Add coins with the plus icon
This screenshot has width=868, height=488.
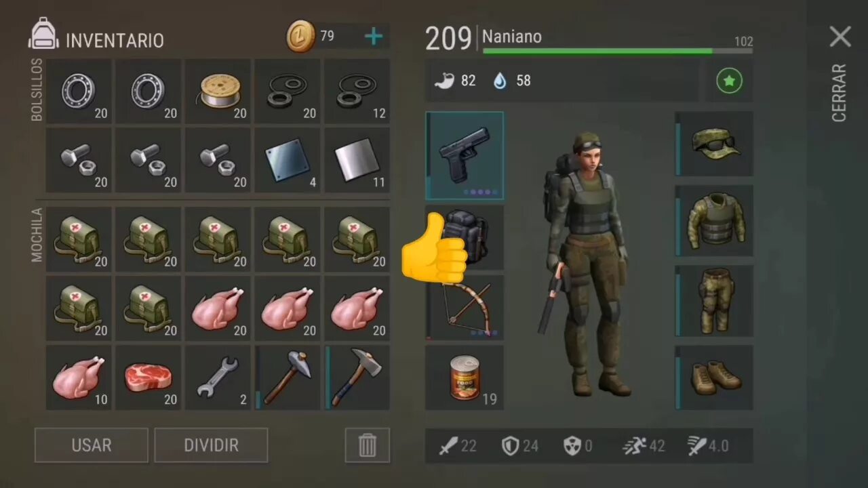pyautogui.click(x=374, y=37)
